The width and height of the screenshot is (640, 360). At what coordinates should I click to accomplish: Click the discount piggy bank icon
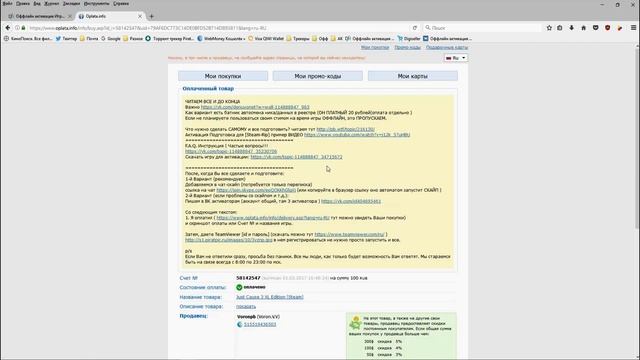click(355, 323)
